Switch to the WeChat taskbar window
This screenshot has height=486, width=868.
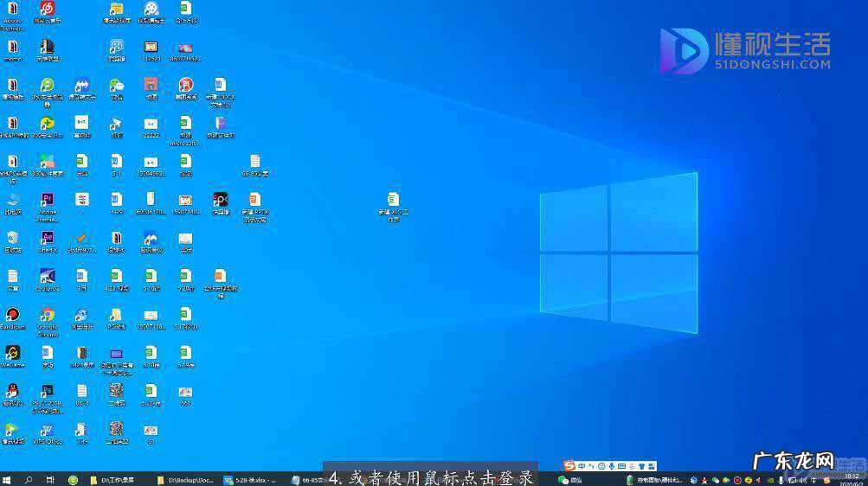click(571, 479)
